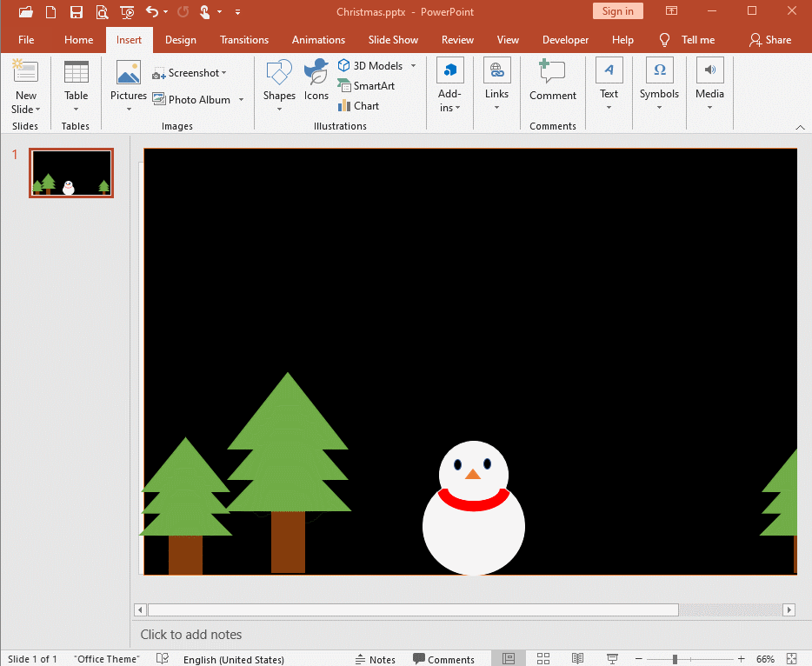Screen dimensions: 812x666
Task: Expand the 3D Models dropdown arrow
Action: click(413, 66)
